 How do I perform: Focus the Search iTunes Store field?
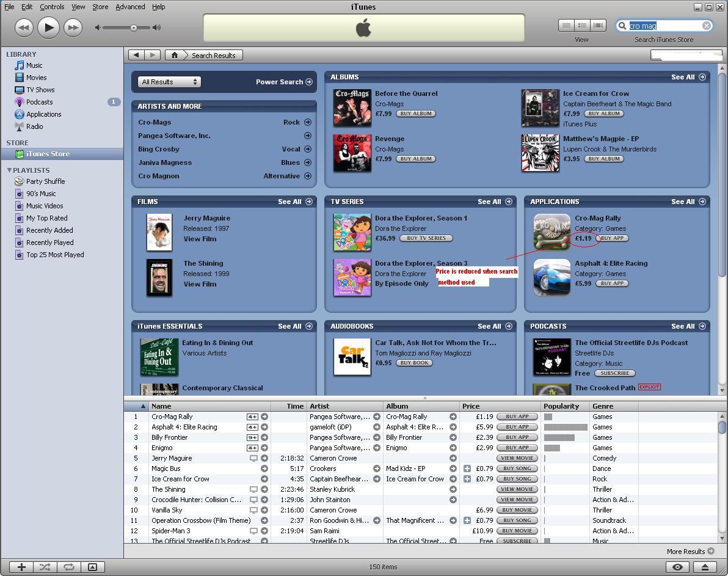coord(664,26)
